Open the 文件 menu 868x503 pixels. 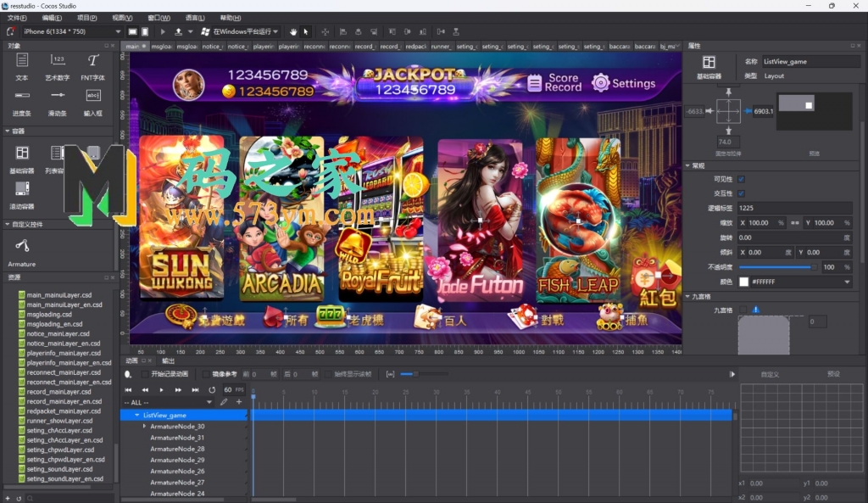(17, 18)
